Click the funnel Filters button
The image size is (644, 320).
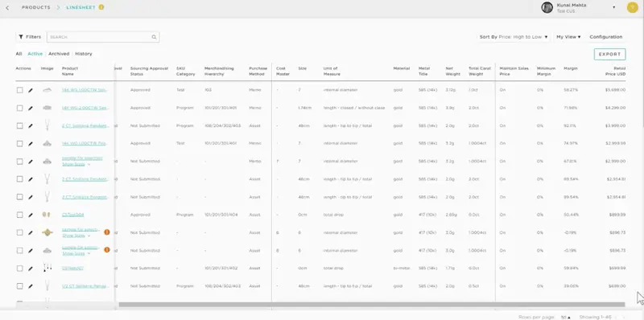point(30,37)
